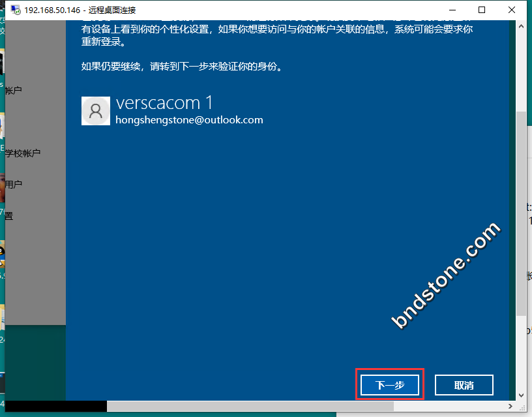The image size is (532, 417).
Task: Click the Remote Desktop icon in title bar
Action: (15, 10)
